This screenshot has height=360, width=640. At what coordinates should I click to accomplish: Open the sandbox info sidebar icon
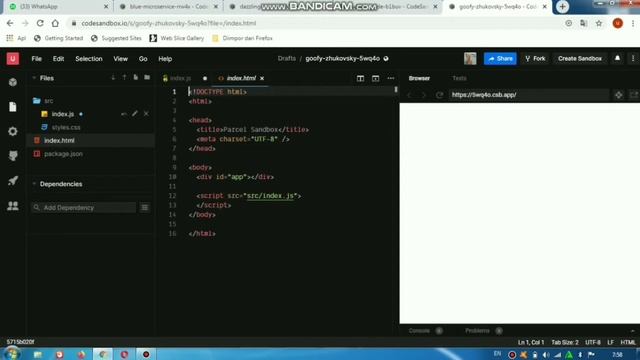pos(13,82)
